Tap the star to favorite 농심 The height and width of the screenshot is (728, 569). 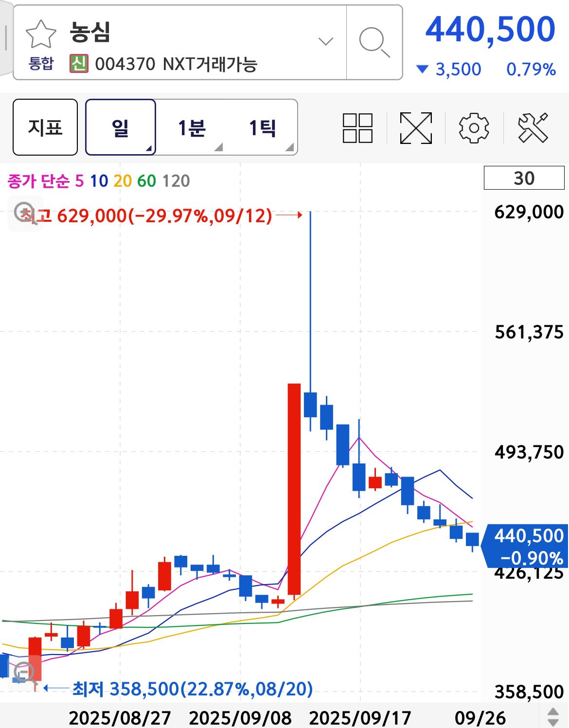41,35
